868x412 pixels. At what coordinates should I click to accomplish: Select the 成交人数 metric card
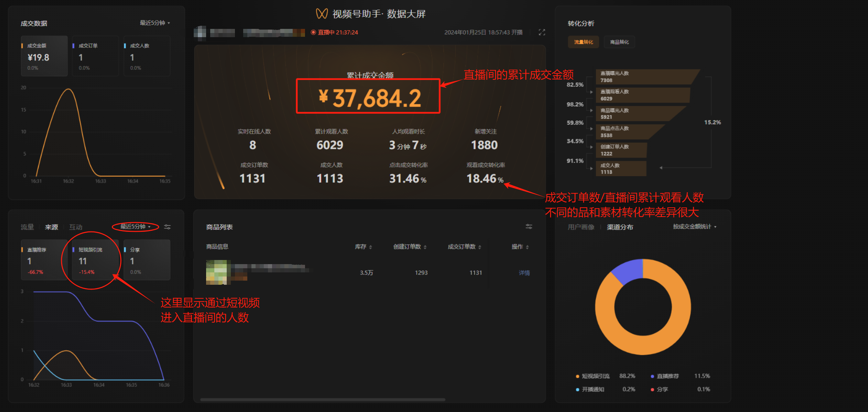[x=147, y=56]
